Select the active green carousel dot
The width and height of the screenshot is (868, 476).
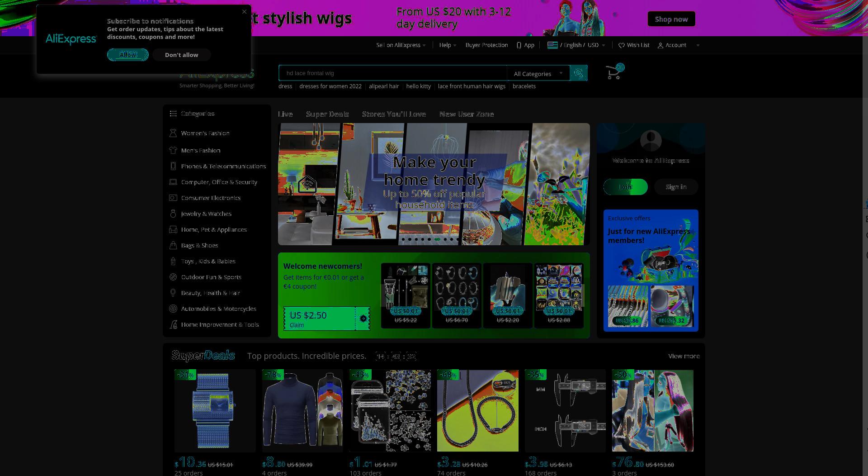click(x=437, y=239)
